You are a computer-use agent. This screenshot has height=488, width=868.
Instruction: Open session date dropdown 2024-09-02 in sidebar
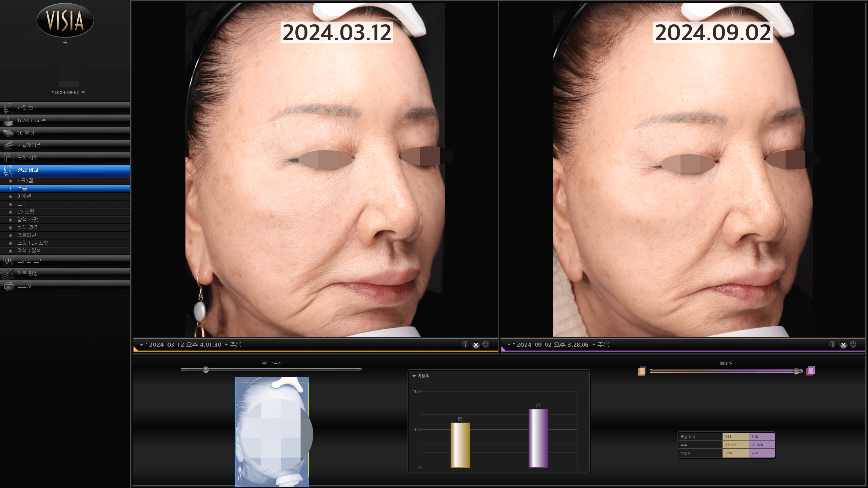pyautogui.click(x=68, y=93)
